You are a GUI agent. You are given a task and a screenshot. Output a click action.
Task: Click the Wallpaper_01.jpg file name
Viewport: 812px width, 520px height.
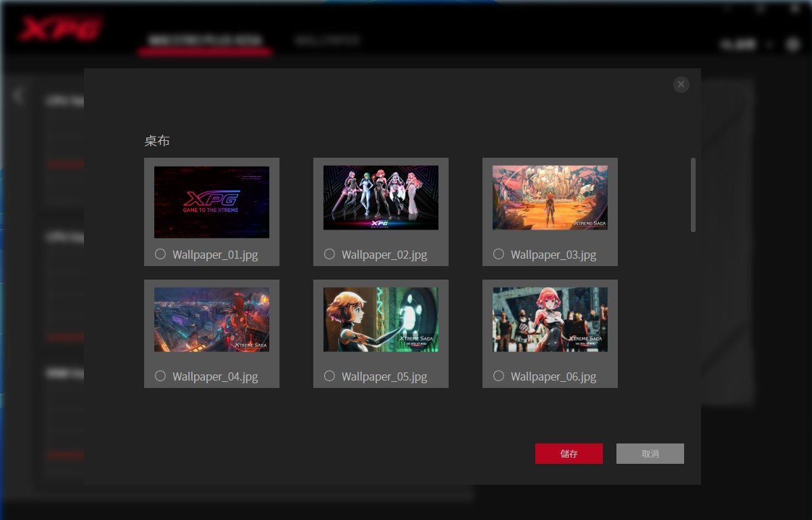pyautogui.click(x=215, y=255)
